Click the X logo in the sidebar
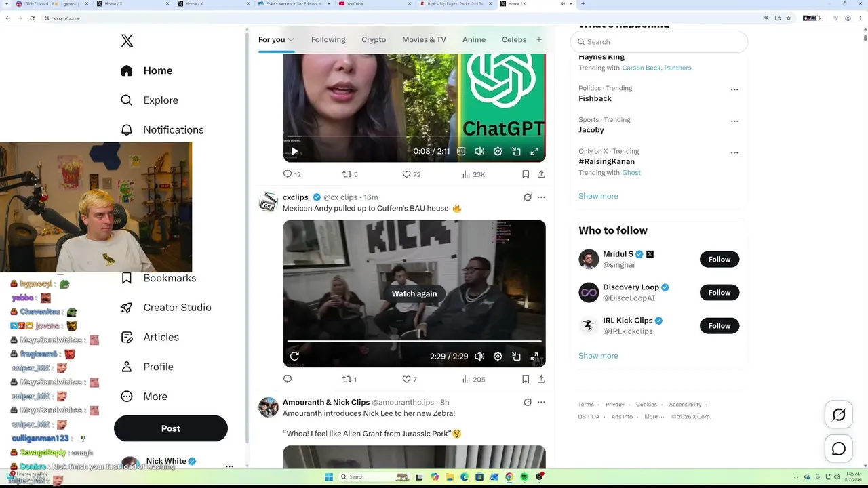 [x=127, y=41]
